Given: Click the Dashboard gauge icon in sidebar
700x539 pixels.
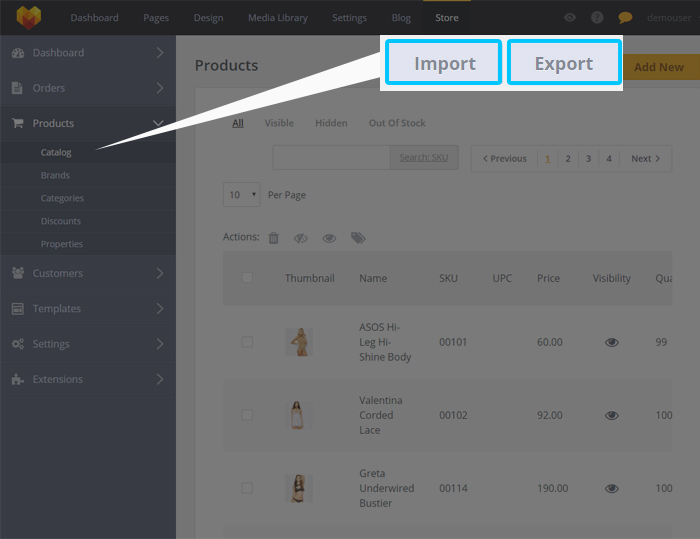Looking at the screenshot, I should coord(18,53).
